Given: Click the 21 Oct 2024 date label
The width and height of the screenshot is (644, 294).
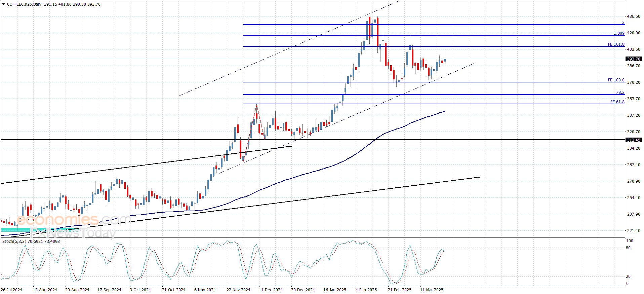Looking at the screenshot, I should (x=174, y=290).
